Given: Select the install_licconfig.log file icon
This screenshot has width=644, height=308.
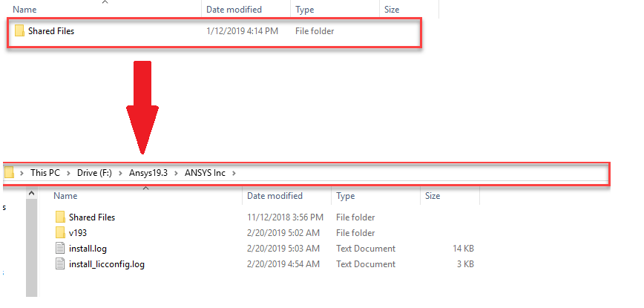Looking at the screenshot, I should [x=60, y=263].
